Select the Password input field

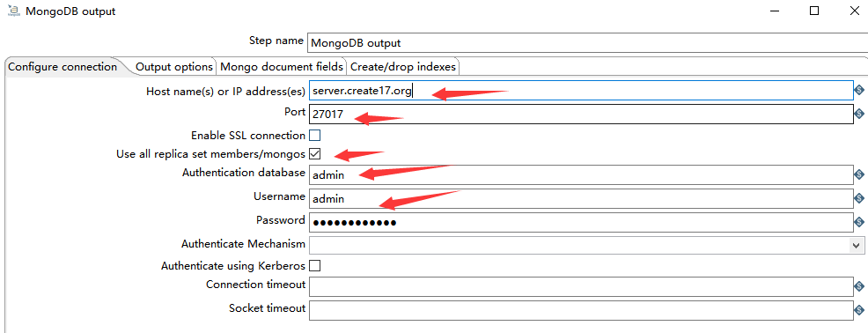(x=581, y=222)
